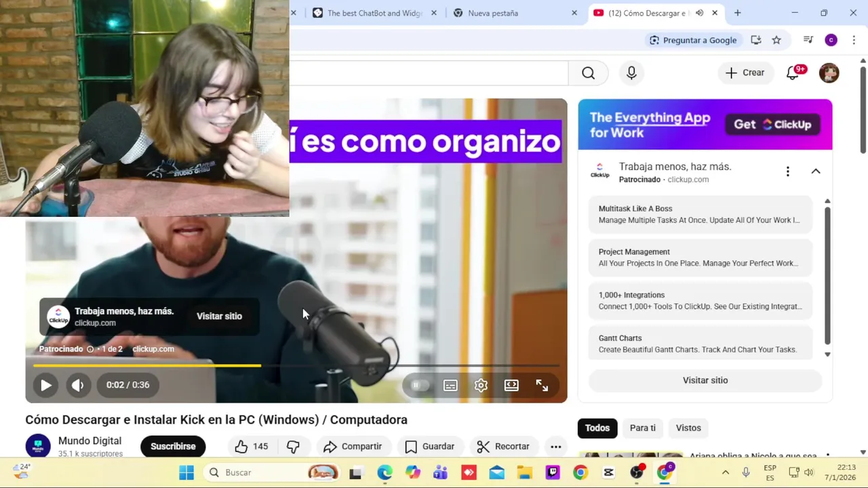Switch to theater mode view
This screenshot has width=868, height=488.
511,385
